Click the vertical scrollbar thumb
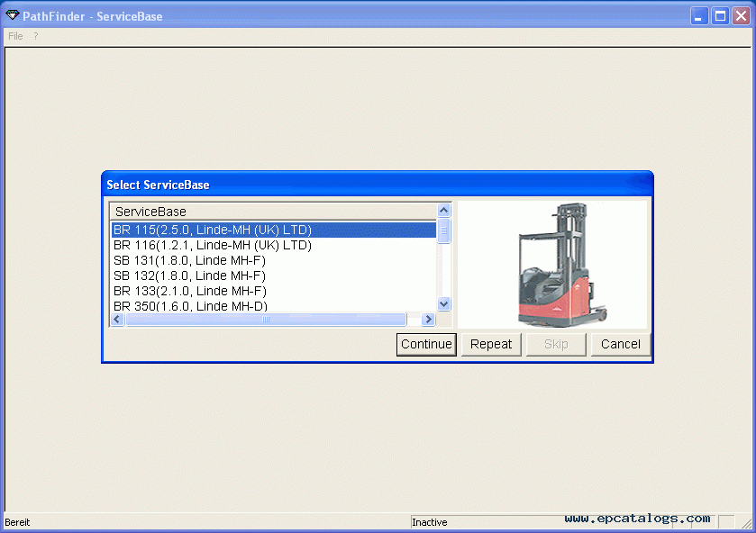Viewport: 756px width, 533px height. [x=443, y=231]
